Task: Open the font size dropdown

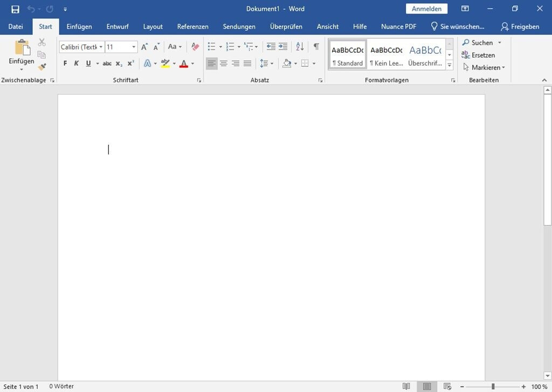Action: coord(134,47)
